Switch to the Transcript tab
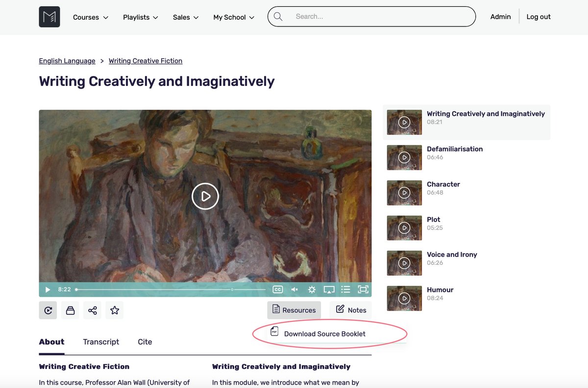Viewport: 588px width, 388px height. (101, 341)
